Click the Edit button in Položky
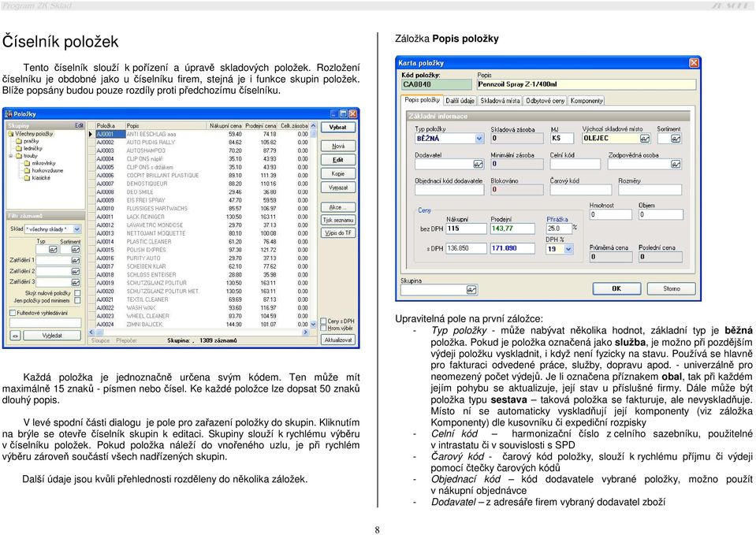Screen dimensions: 756x535 point(338,160)
